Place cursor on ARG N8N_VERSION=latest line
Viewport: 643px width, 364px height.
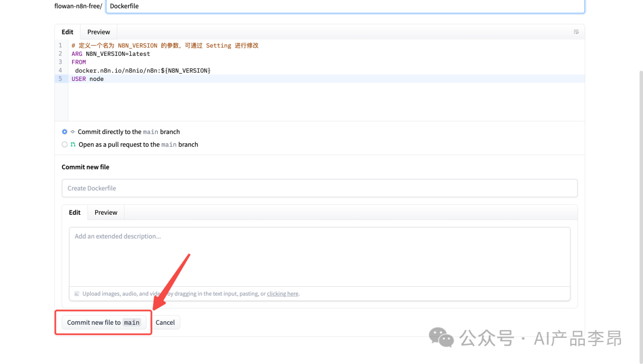111,54
